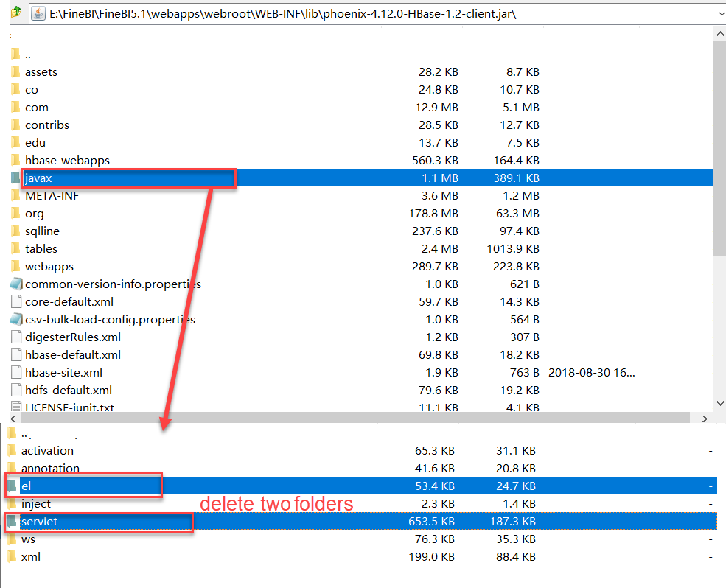Select the 'hbase-site.xml' file name
This screenshot has height=588, width=726.
(64, 372)
